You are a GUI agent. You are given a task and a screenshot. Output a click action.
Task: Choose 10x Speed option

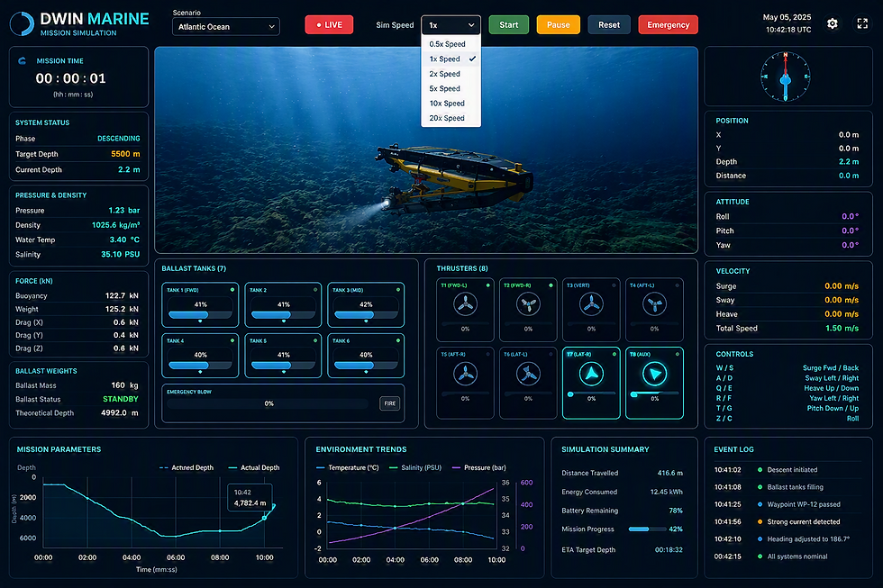451,104
